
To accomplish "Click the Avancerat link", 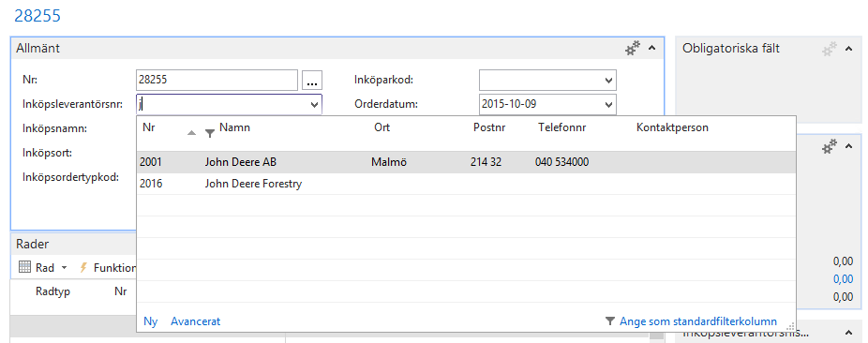I will (x=195, y=321).
